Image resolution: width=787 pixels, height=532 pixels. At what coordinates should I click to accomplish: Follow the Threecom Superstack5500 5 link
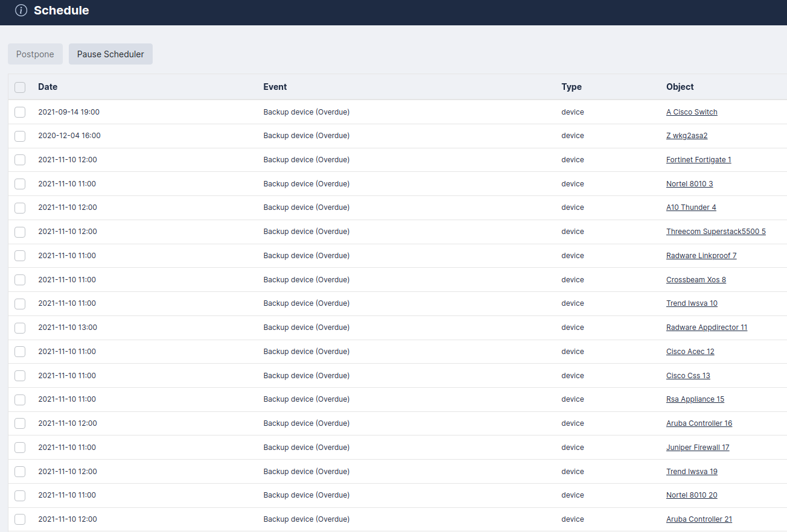(716, 232)
